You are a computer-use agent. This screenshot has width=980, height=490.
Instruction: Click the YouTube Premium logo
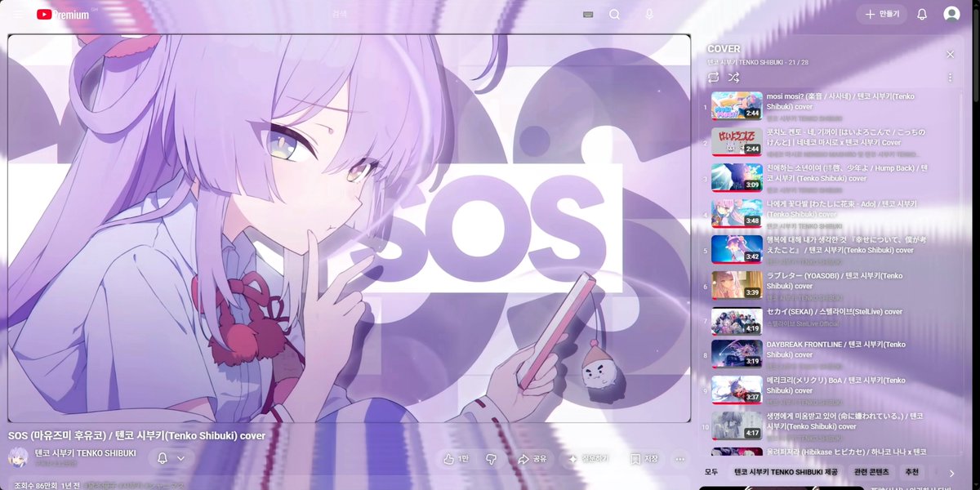click(63, 14)
